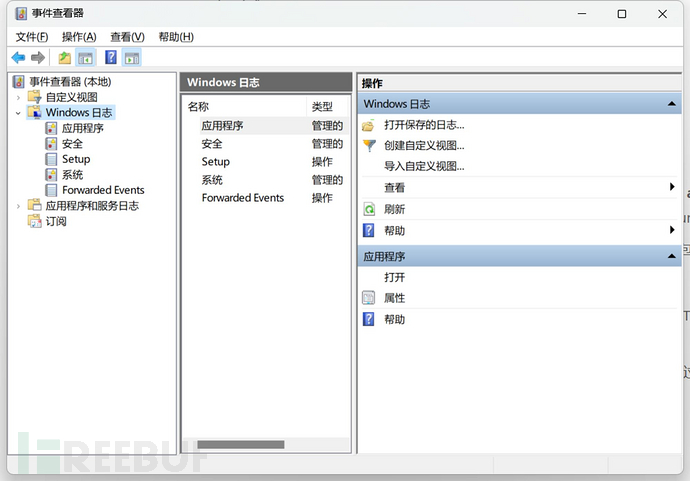Click the Forward arrow toolbar icon
The width and height of the screenshot is (690, 481).
(38, 58)
